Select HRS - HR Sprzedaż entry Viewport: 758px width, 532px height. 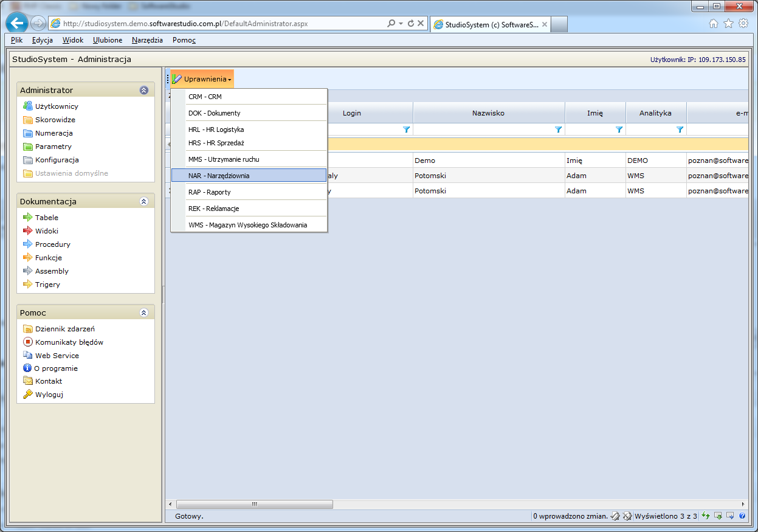point(249,143)
